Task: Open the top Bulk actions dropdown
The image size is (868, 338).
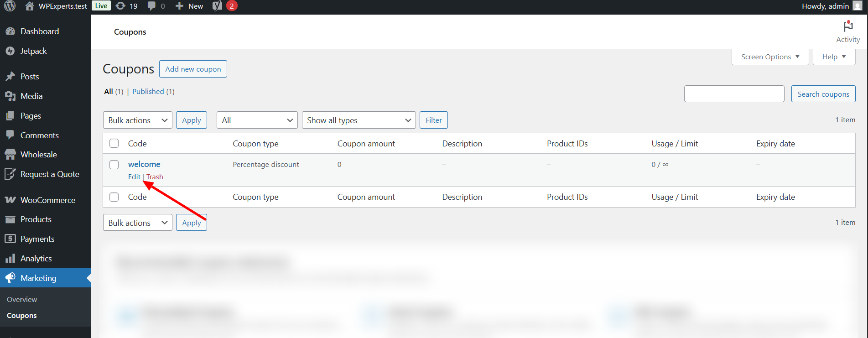Action: pos(137,120)
